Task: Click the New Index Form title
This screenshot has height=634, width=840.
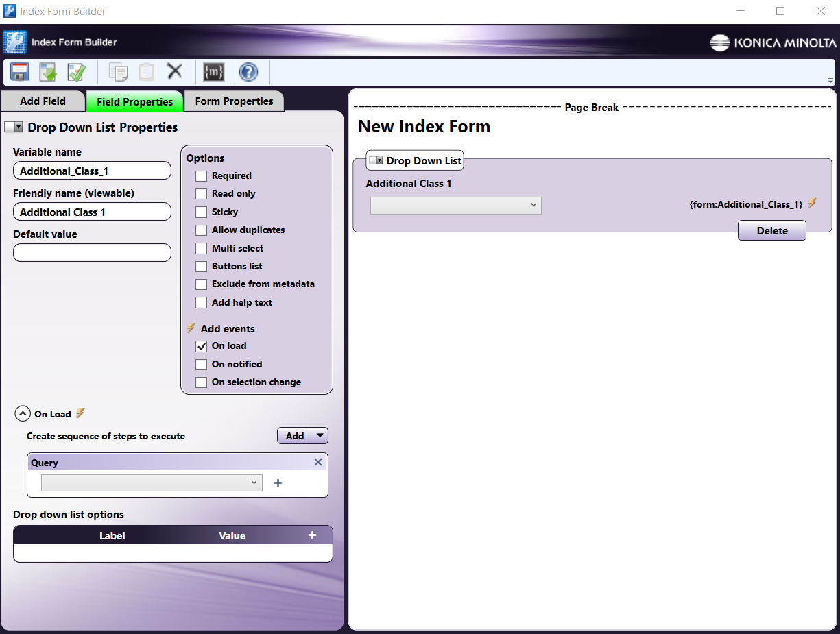Action: 424,126
